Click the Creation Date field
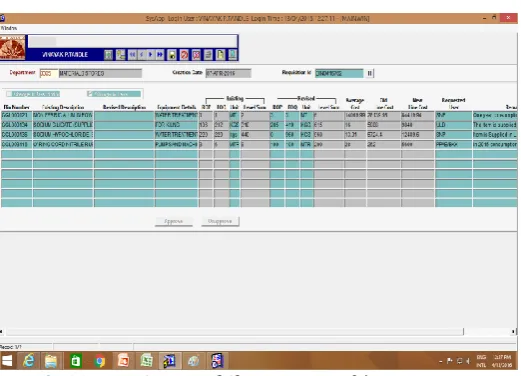 click(228, 73)
